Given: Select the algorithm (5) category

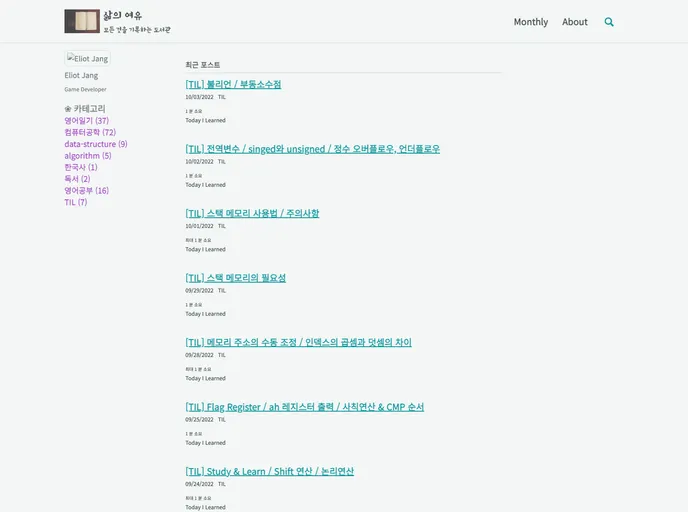Looking at the screenshot, I should (x=87, y=156).
